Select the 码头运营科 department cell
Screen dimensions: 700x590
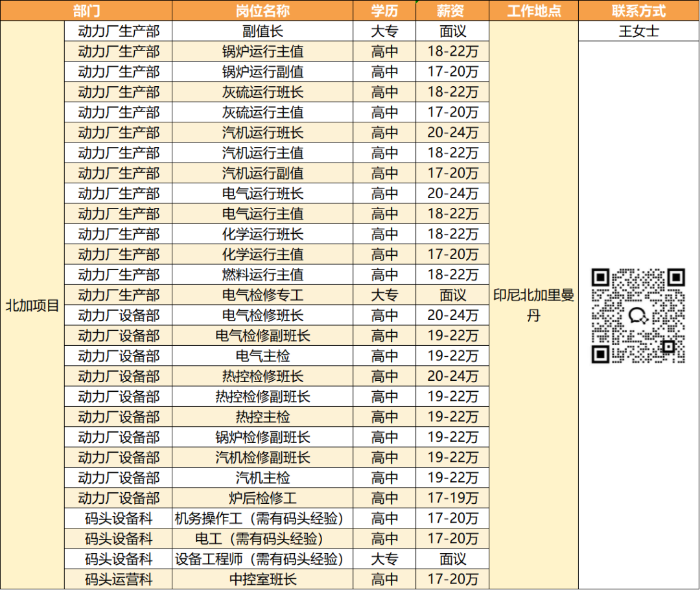click(119, 579)
